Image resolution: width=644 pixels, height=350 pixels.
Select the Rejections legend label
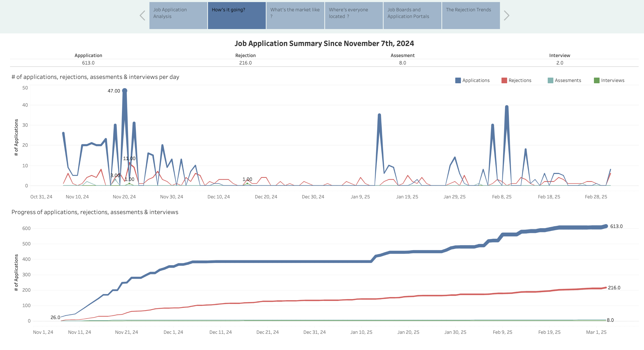tap(520, 80)
